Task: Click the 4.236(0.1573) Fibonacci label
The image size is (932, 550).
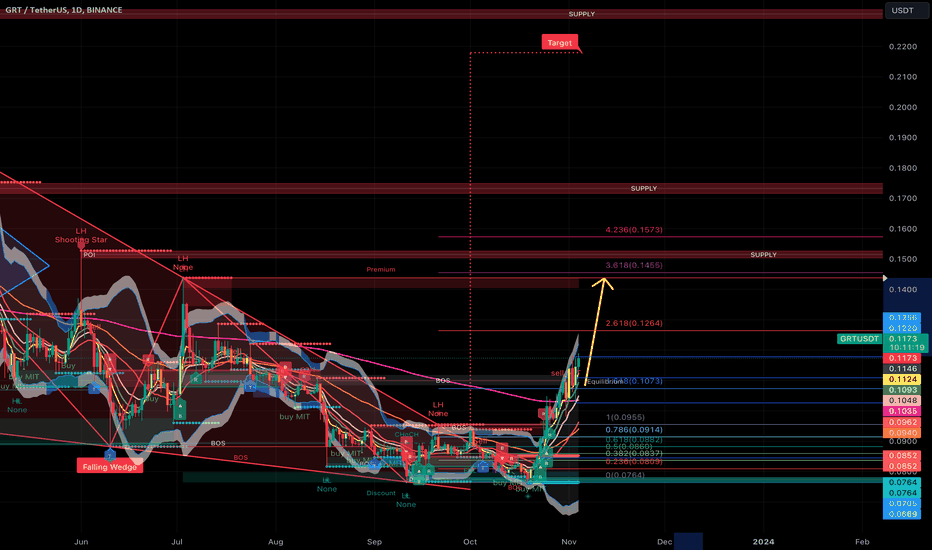Action: tap(634, 230)
